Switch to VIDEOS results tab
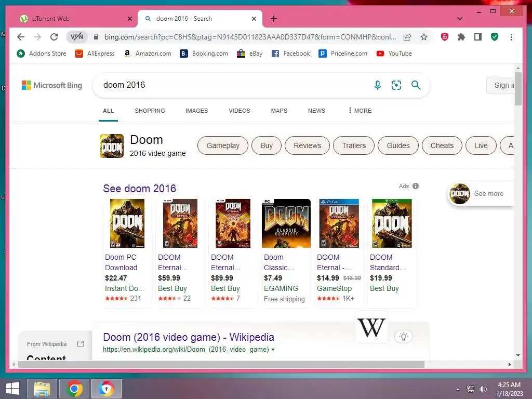Screen dimensions: 532x399 [x=239, y=111]
